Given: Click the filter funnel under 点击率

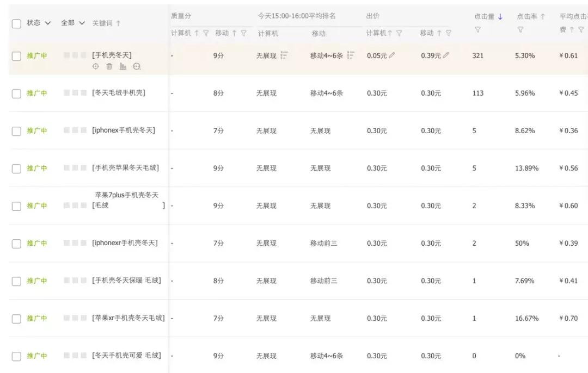Looking at the screenshot, I should point(520,30).
